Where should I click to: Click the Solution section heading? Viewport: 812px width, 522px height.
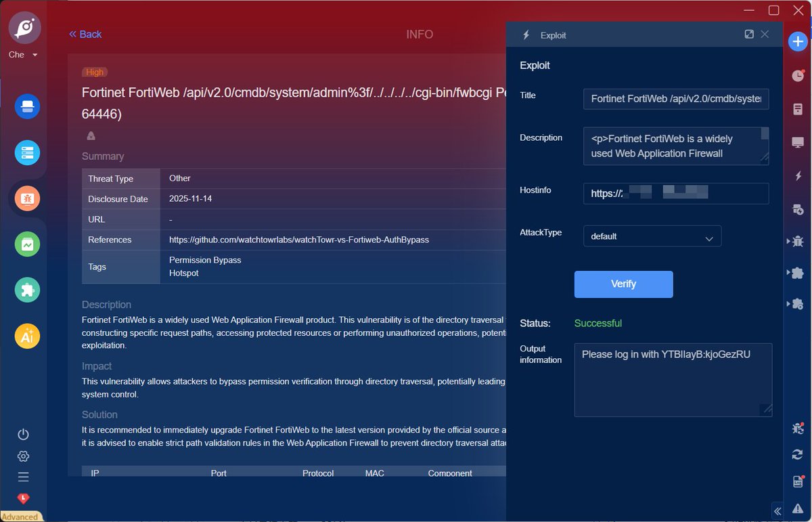coord(99,415)
